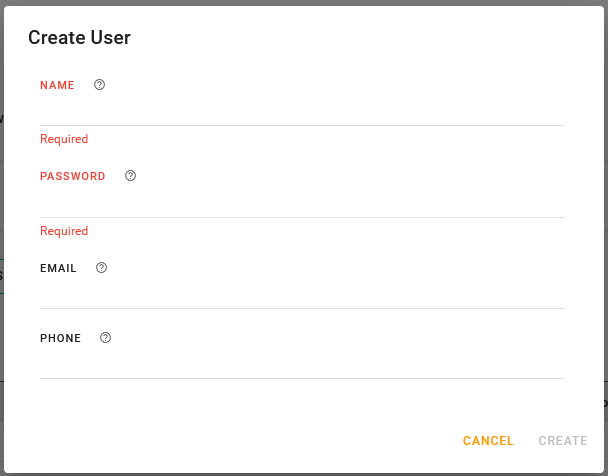
Task: Open the EMAIL field help tooltip icon
Action: tap(101, 268)
